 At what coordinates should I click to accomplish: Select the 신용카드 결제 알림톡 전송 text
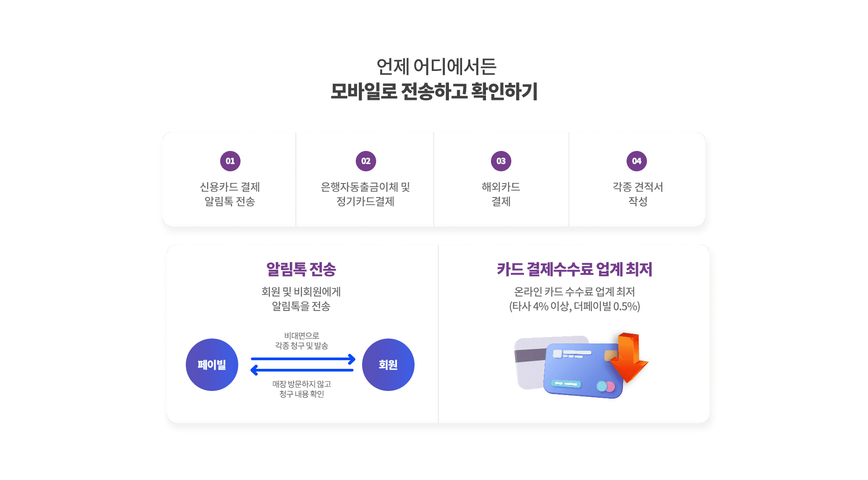pyautogui.click(x=230, y=194)
